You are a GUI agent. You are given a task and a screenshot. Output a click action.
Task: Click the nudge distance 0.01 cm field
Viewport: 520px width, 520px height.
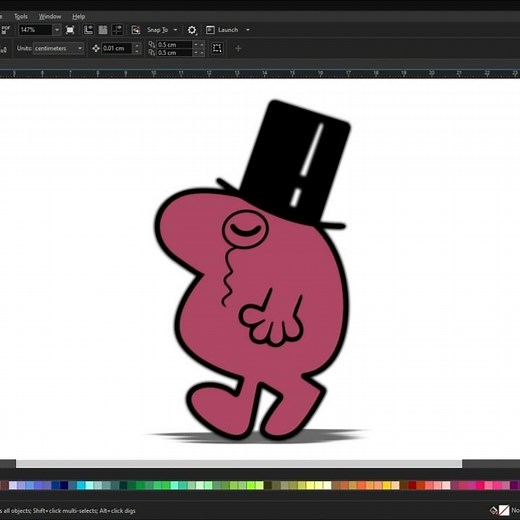coord(117,48)
